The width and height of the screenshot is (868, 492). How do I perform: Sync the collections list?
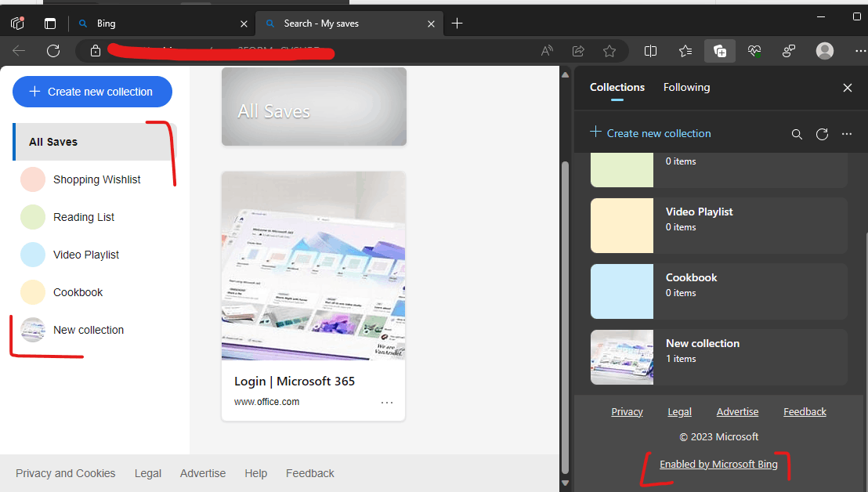pos(822,134)
